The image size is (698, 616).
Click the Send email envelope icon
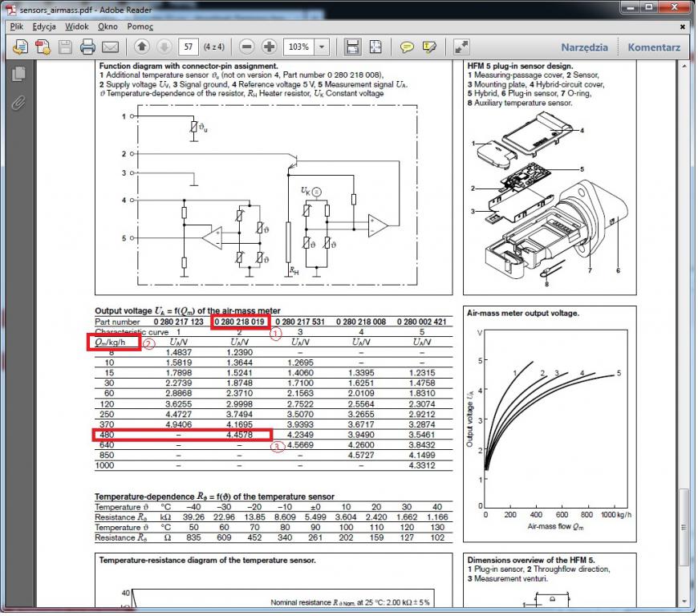coord(110,47)
